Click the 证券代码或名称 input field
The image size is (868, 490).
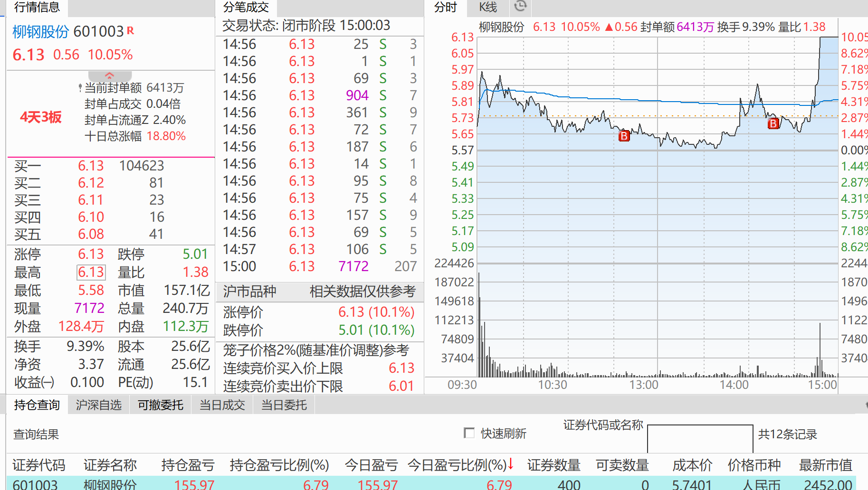point(700,439)
